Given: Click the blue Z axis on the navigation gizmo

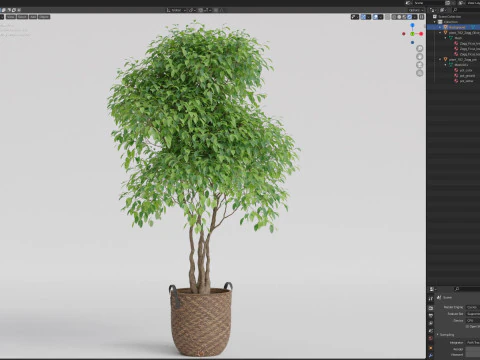Looking at the screenshot, I should point(412,25).
